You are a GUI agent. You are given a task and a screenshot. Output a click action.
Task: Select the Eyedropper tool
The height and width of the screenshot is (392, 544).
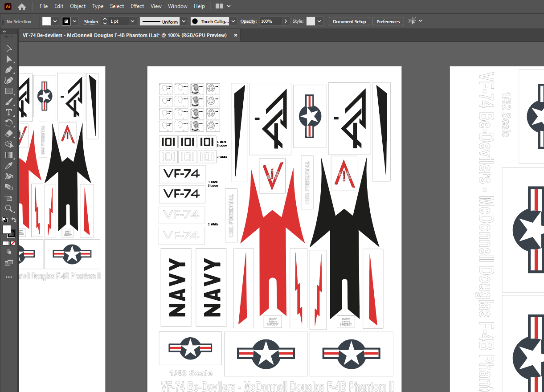coord(8,166)
